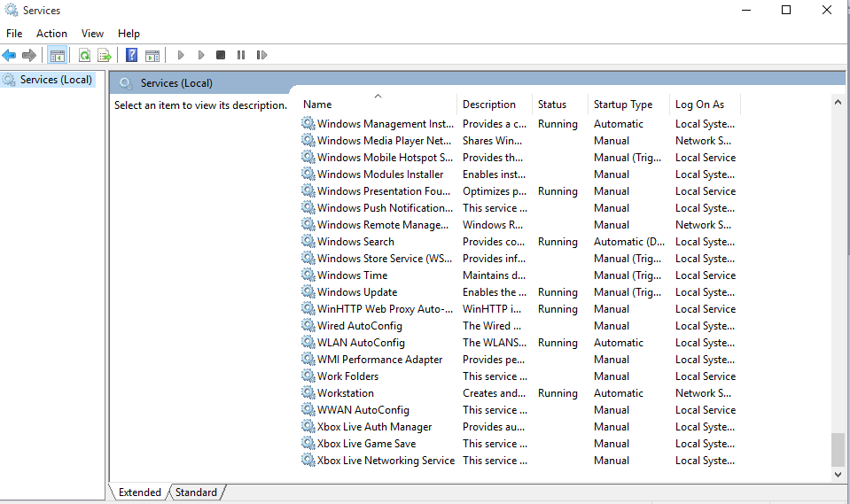Click the gear icon in Services (Local) header
850x504 pixels.
(127, 83)
